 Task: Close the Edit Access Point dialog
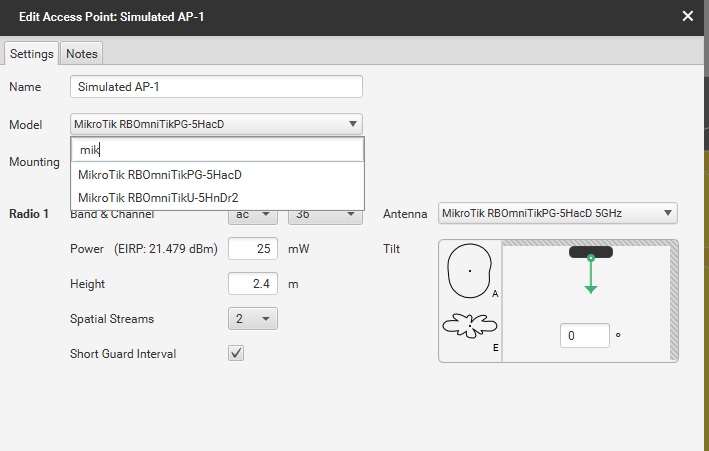click(x=688, y=16)
